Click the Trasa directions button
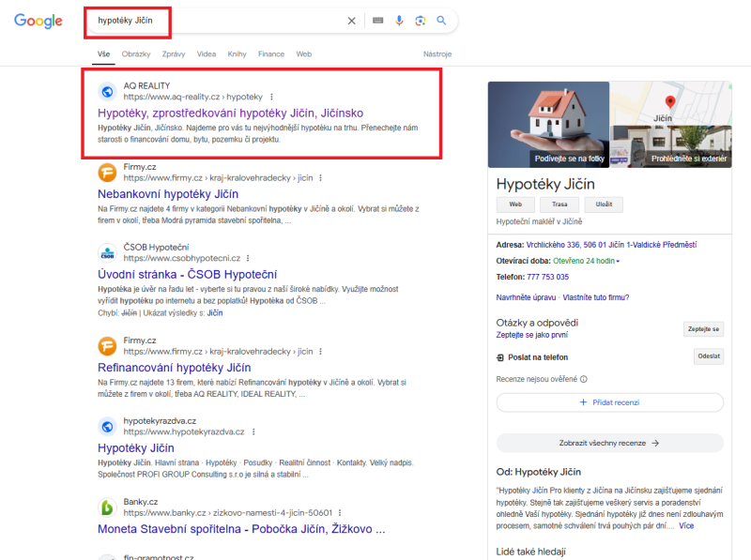Screen dimensions: 751x560 tap(559, 204)
